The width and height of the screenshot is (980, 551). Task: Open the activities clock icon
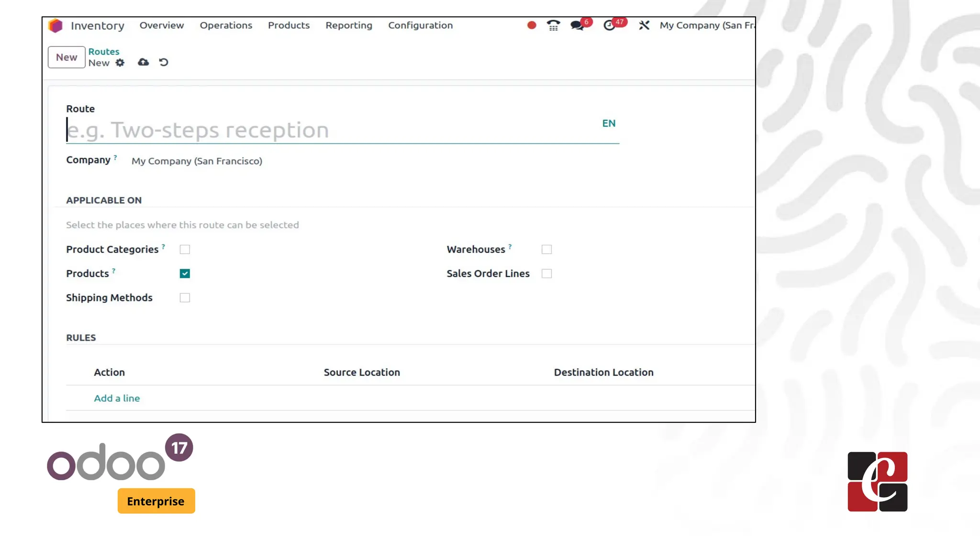pos(609,25)
